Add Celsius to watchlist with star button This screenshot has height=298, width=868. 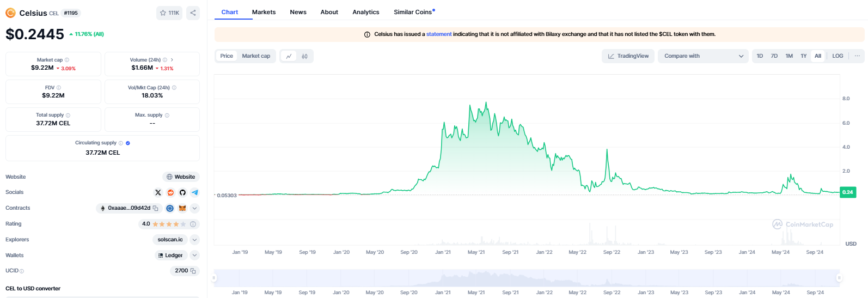point(169,13)
